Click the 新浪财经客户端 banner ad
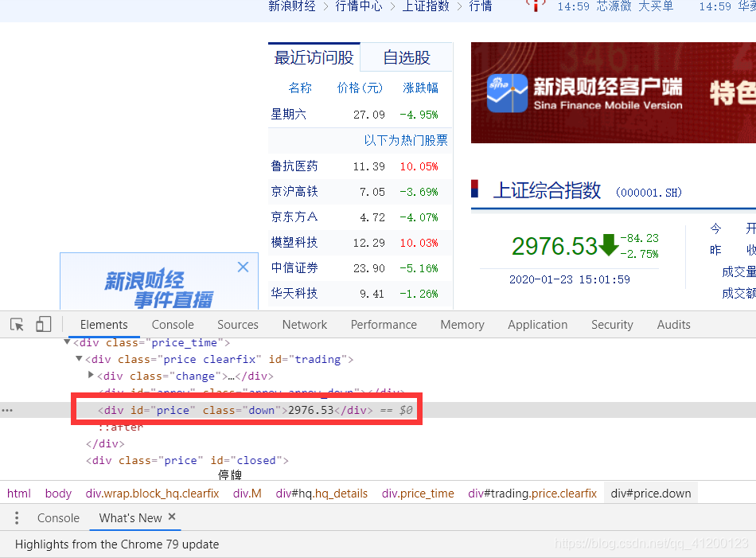Viewport: 756px width, 558px height. (x=614, y=92)
